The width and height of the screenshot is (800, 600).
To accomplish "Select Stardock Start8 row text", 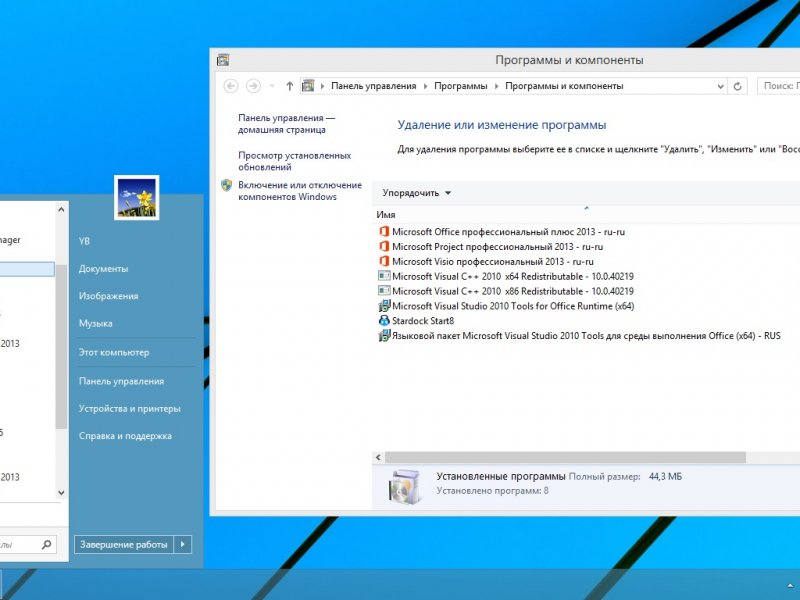I will coord(423,320).
